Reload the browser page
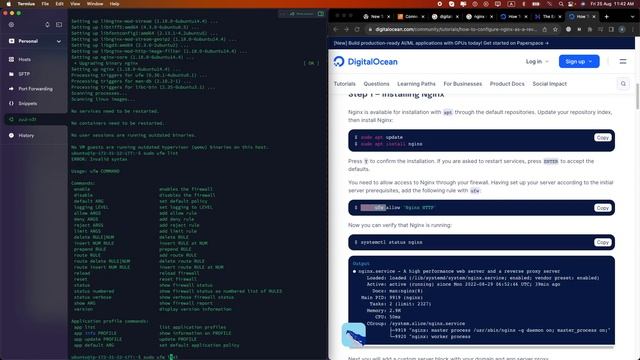 [357, 29]
